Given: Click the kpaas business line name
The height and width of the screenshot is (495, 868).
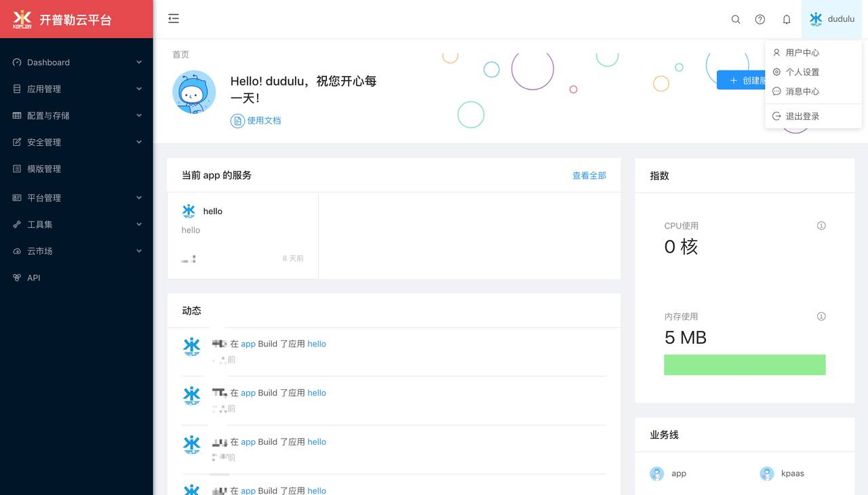Looking at the screenshot, I should click(x=792, y=474).
